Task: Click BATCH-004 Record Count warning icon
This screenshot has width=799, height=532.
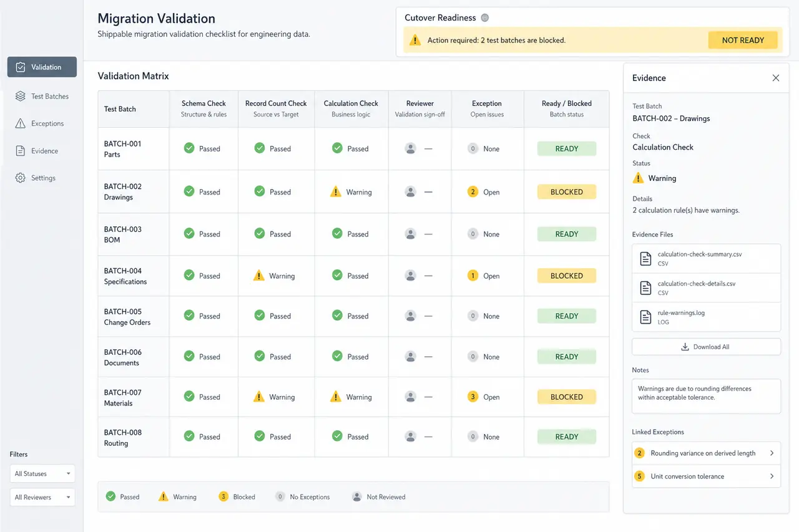Action: [x=259, y=275]
